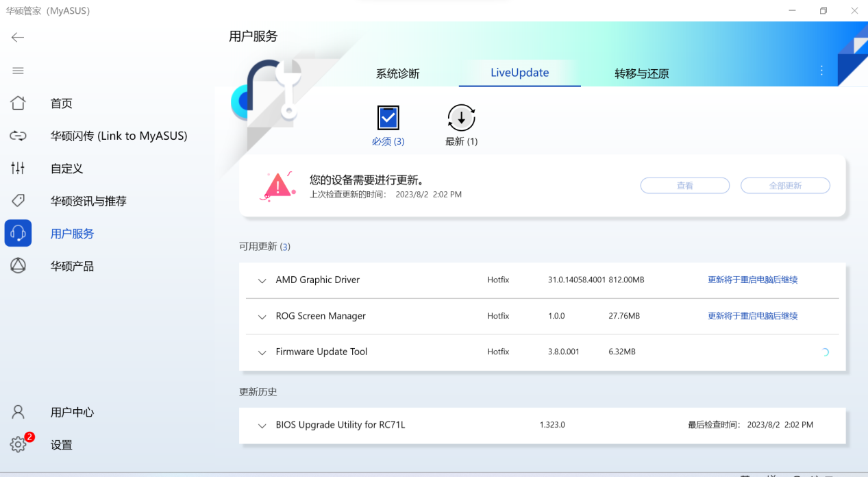Switch to the 转移与还原 tab
This screenshot has height=477, width=868.
tap(641, 73)
